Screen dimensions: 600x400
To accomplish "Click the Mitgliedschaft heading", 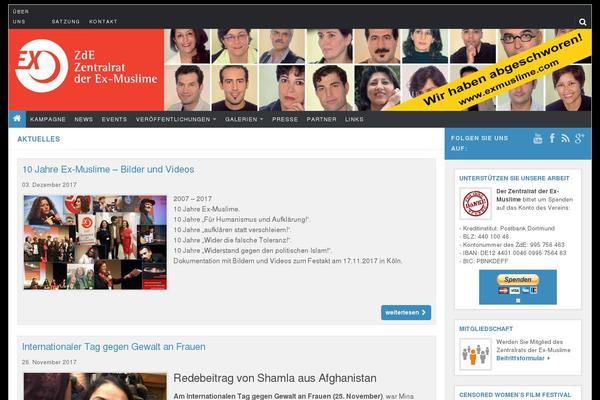I will pyautogui.click(x=486, y=329).
